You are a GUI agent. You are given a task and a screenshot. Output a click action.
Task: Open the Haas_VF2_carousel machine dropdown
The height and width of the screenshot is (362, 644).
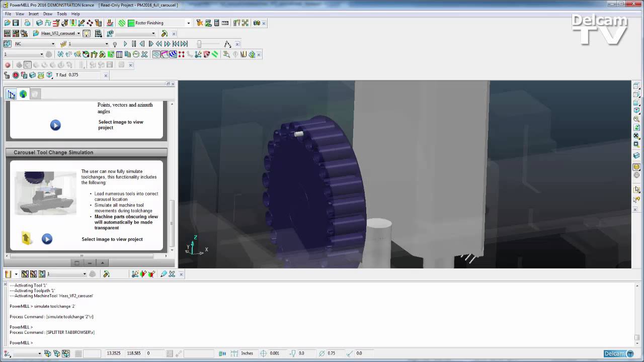tap(78, 34)
